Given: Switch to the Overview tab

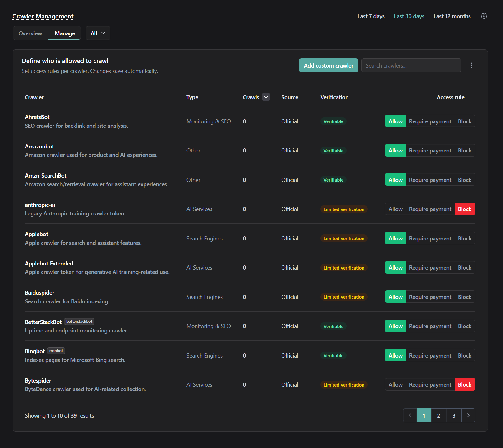Looking at the screenshot, I should point(30,33).
